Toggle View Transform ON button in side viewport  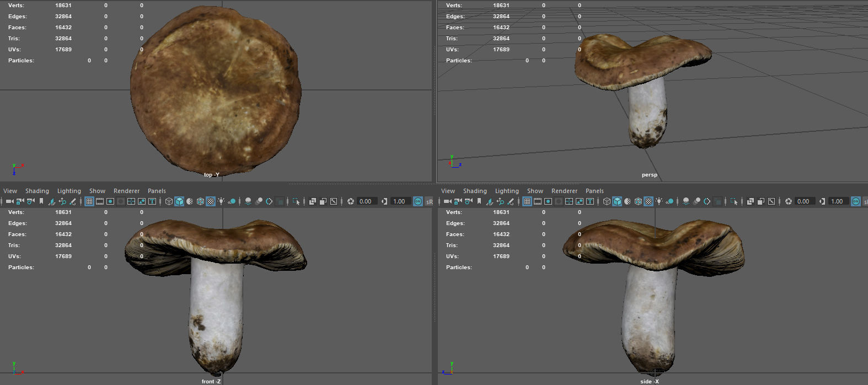[x=855, y=201]
